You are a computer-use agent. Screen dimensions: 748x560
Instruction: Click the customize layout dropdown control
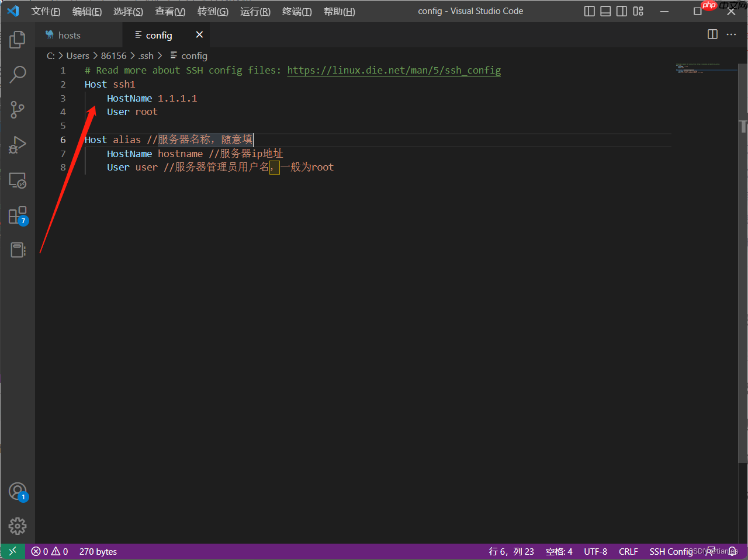coord(638,11)
